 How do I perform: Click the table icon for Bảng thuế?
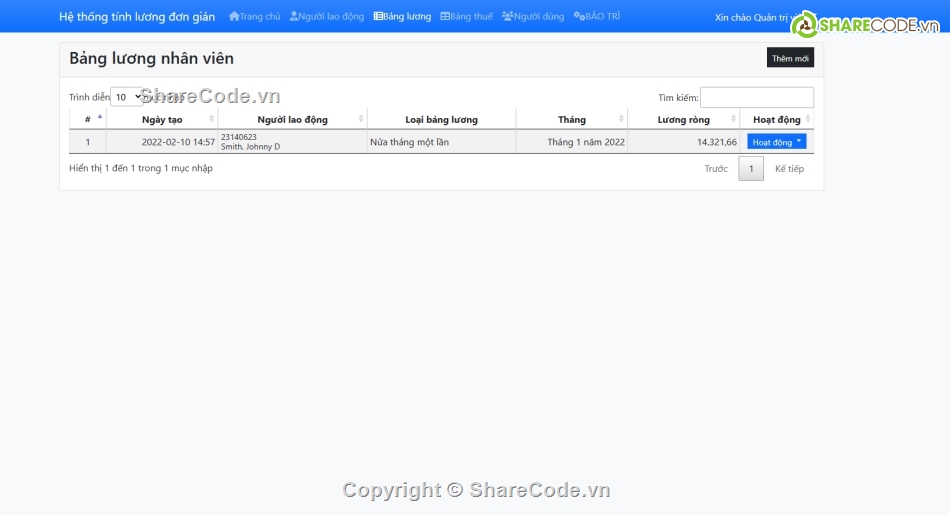(445, 17)
